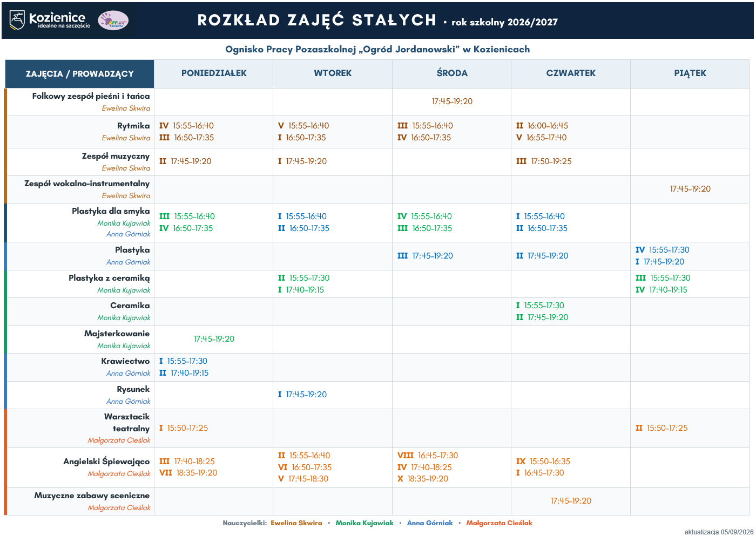756x536 pixels.
Task: Click Krawiectwo Monday slot II 17:40–19:15
Action: click(184, 373)
